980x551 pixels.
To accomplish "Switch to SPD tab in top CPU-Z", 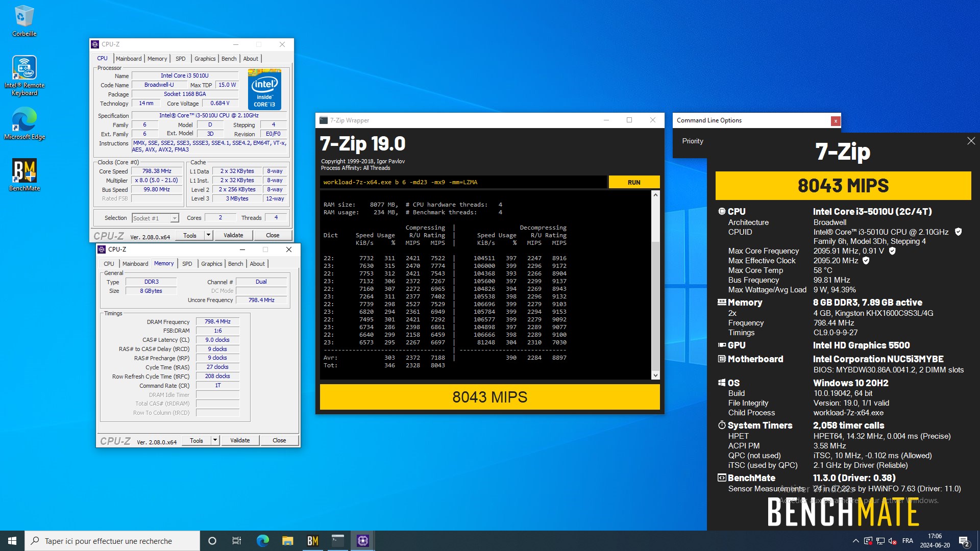I will [180, 59].
